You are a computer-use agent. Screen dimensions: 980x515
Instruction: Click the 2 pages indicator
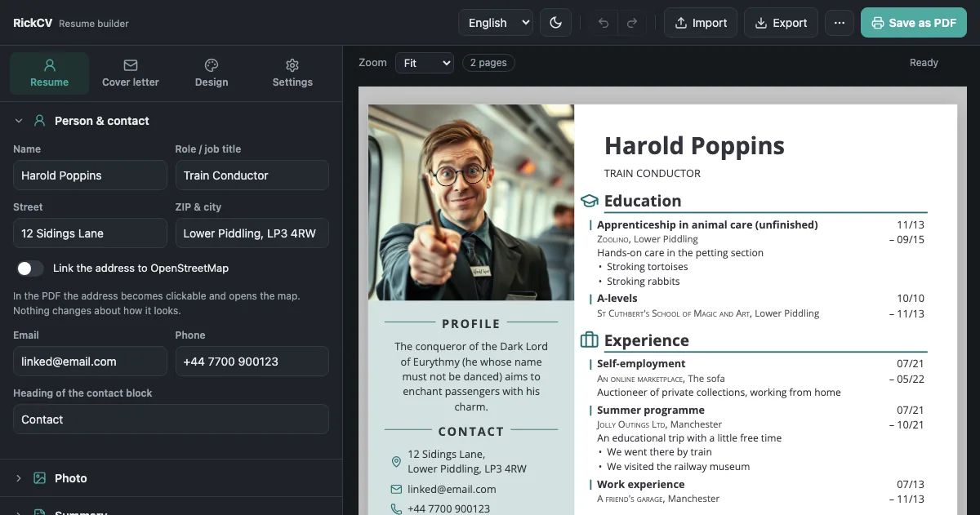pyautogui.click(x=488, y=63)
